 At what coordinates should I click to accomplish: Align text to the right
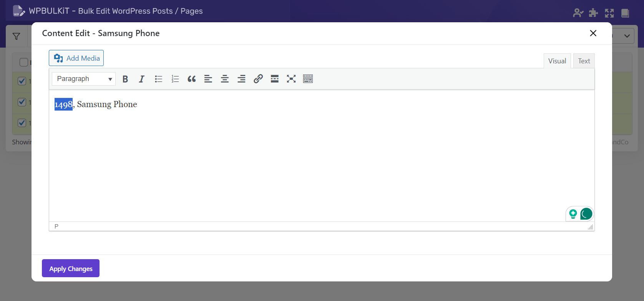(241, 79)
